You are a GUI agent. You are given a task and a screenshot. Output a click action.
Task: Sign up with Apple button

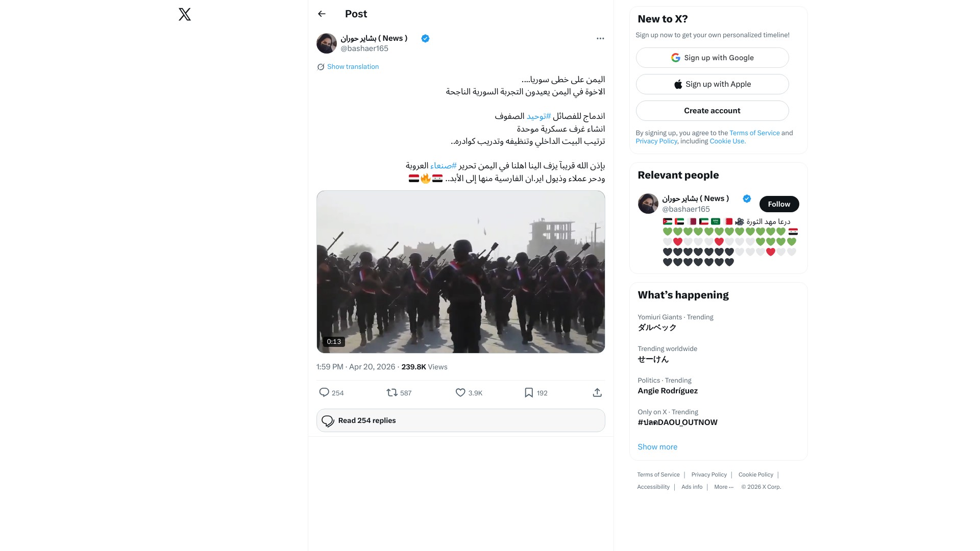point(712,84)
